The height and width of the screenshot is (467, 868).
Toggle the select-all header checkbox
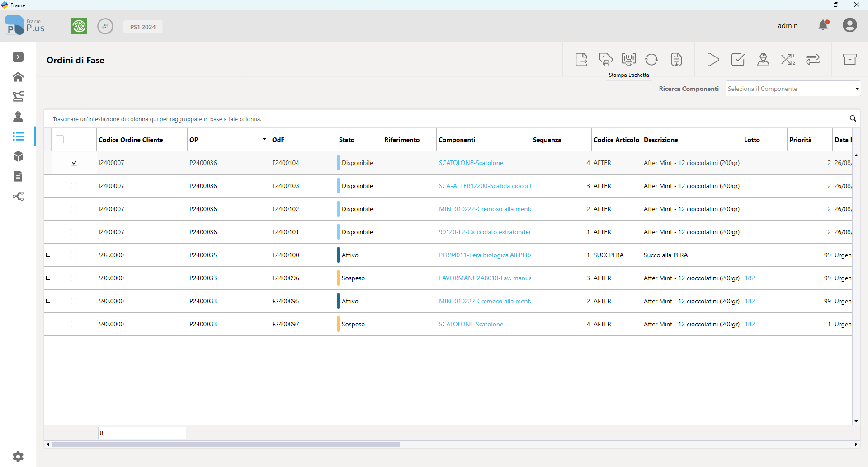(60, 139)
